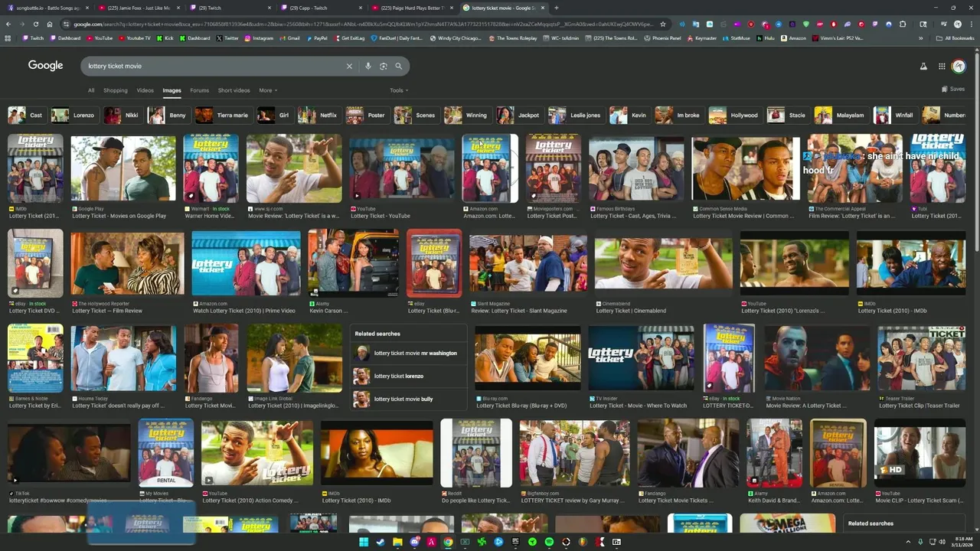Open the Common Sense Media review image
Image resolution: width=980 pixels, height=551 pixels.
point(746,169)
